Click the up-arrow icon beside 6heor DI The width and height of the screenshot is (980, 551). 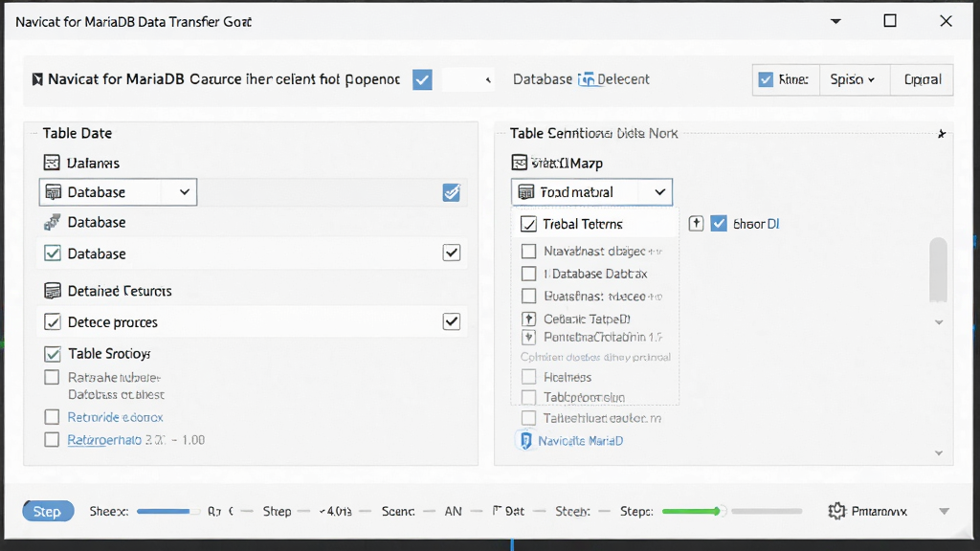click(x=697, y=224)
